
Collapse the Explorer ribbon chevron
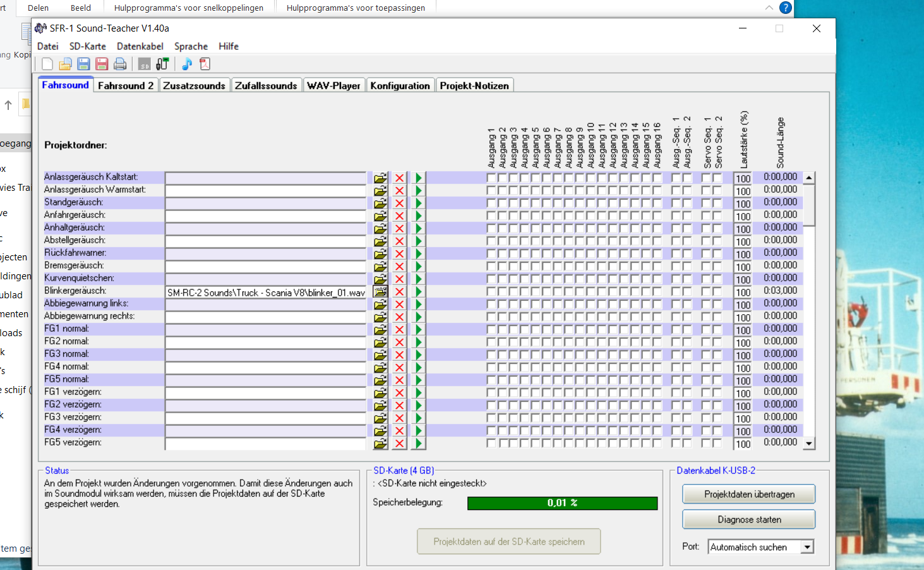point(769,8)
